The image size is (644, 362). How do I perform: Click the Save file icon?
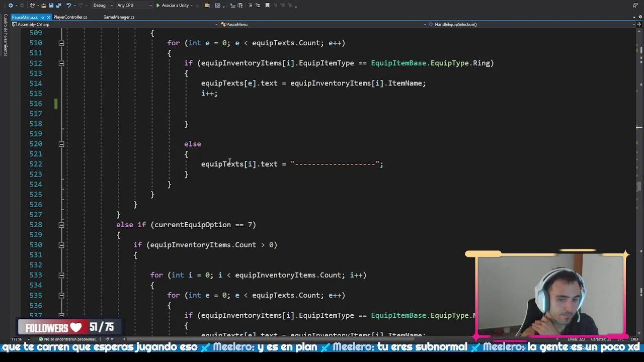point(51,6)
